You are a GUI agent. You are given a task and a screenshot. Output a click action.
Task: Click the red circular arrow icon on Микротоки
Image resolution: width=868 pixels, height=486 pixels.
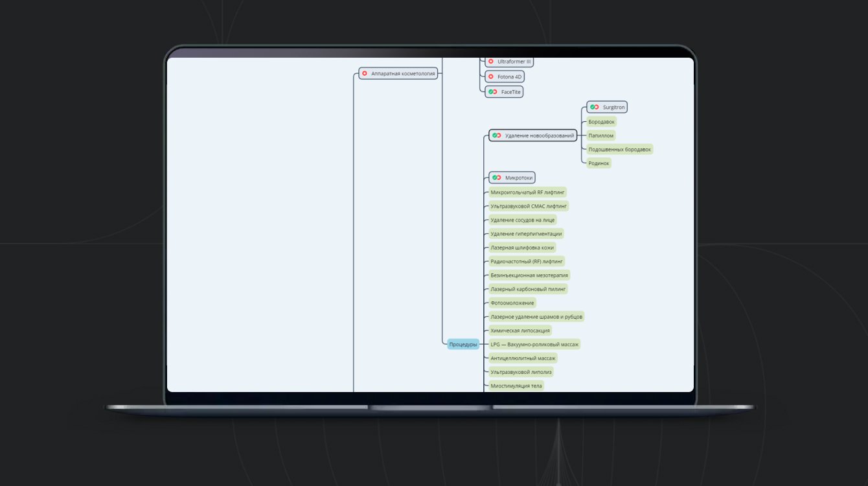pos(499,178)
